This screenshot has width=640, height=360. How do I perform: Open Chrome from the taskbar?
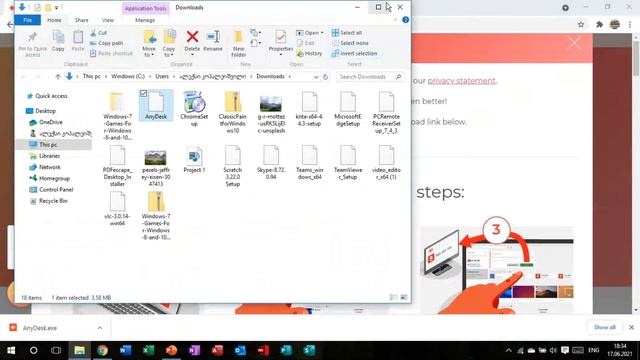pyautogui.click(x=102, y=350)
